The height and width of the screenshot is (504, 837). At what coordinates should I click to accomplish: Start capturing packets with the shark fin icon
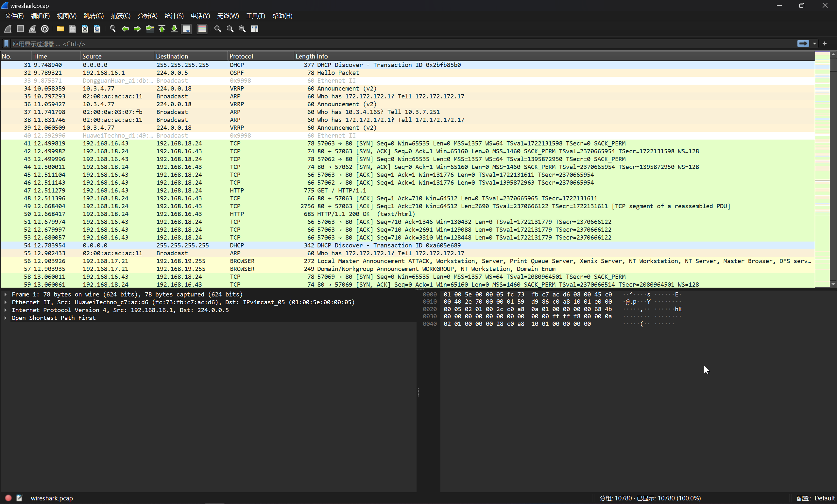coord(8,29)
